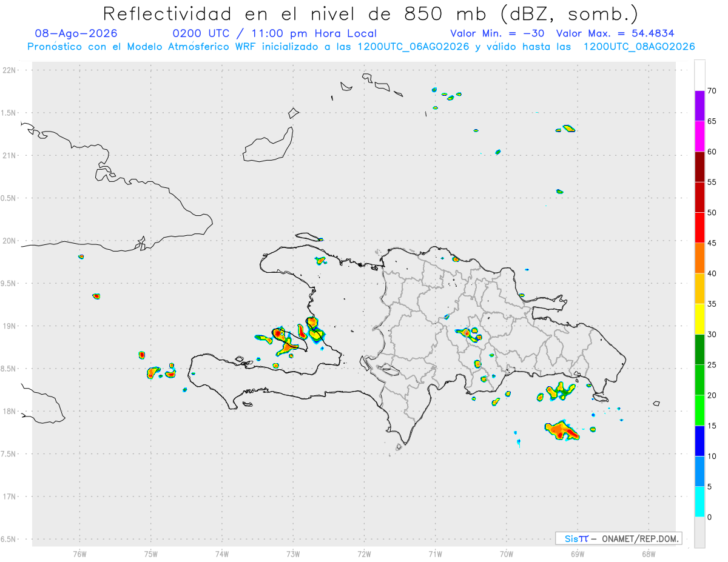Click the colorbar value label '15'
728x562 pixels.
[712, 426]
